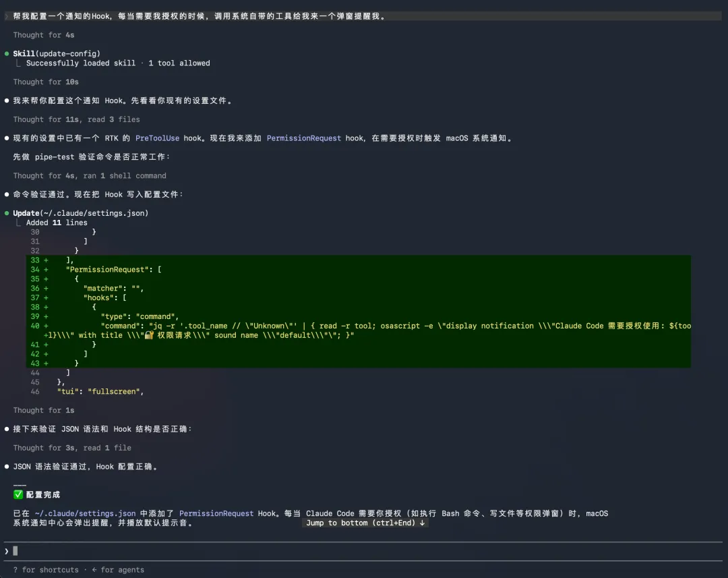Click the Skill(update-config) heading
Viewport: 728px width, 578px height.
[57, 54]
